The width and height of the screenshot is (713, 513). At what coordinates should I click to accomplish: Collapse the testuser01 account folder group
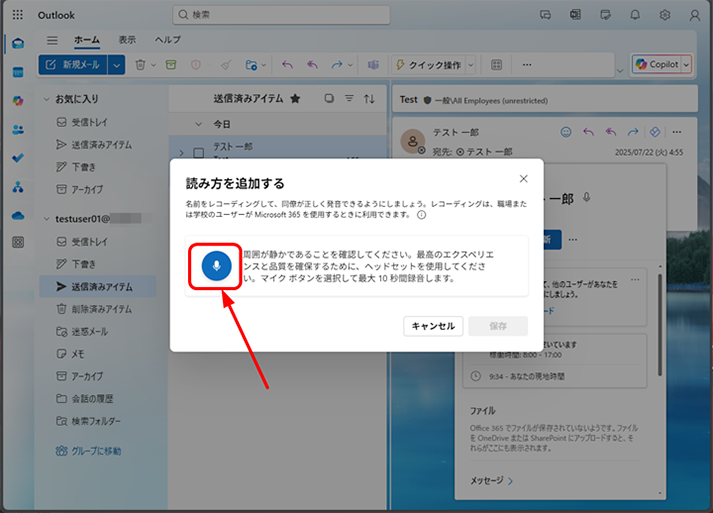pyautogui.click(x=46, y=219)
